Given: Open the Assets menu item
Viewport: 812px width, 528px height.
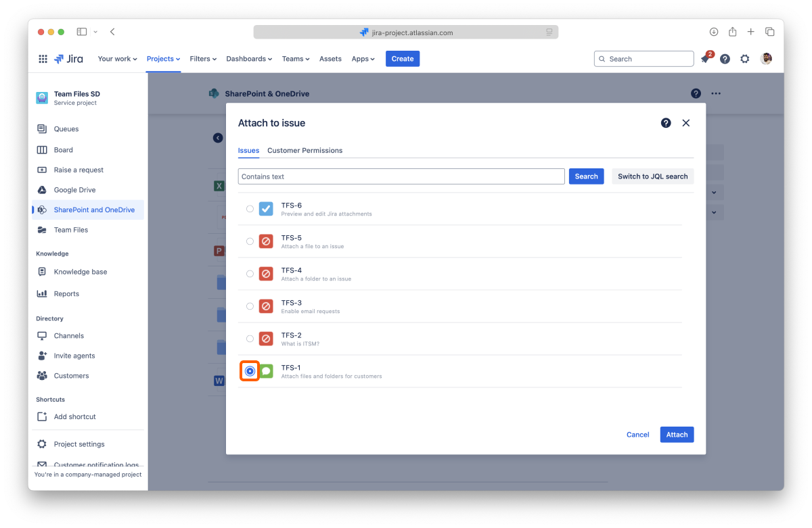Looking at the screenshot, I should pos(330,59).
